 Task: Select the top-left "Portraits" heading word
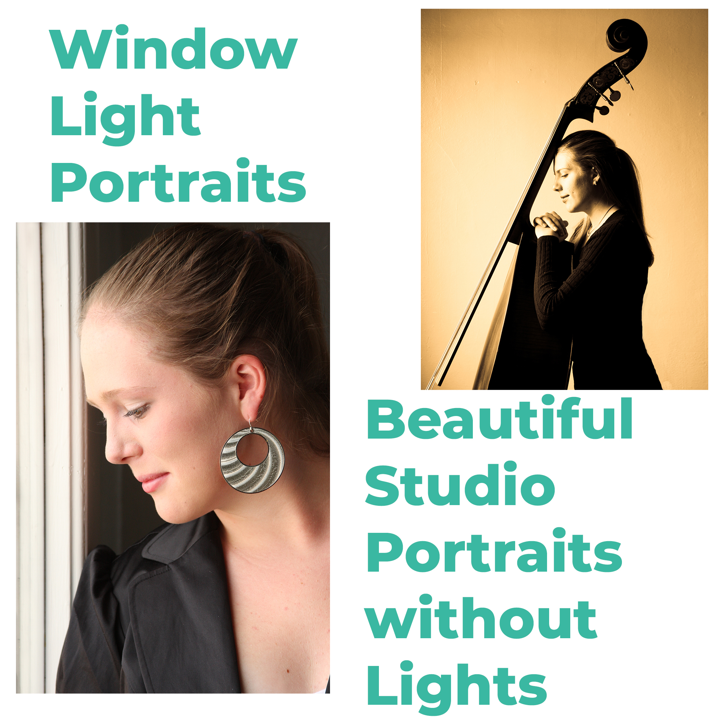[x=178, y=181]
